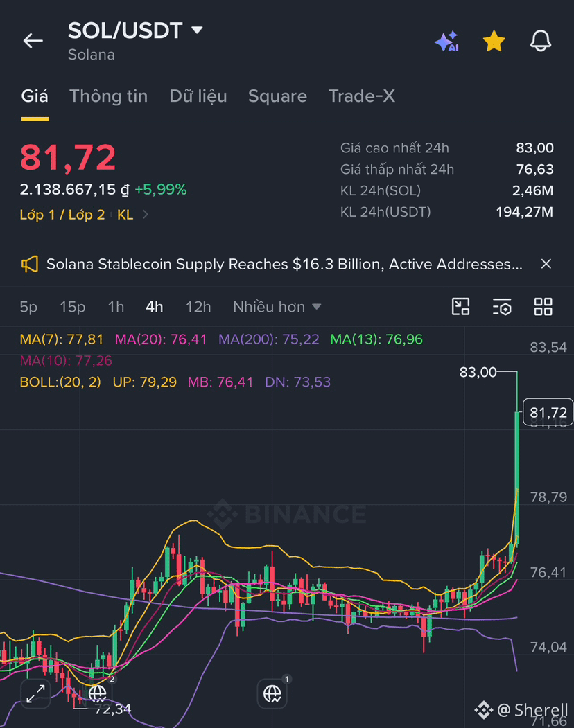This screenshot has width=574, height=728.
Task: Expand the SOL/USDT pair selector arrow
Action: pos(197,30)
